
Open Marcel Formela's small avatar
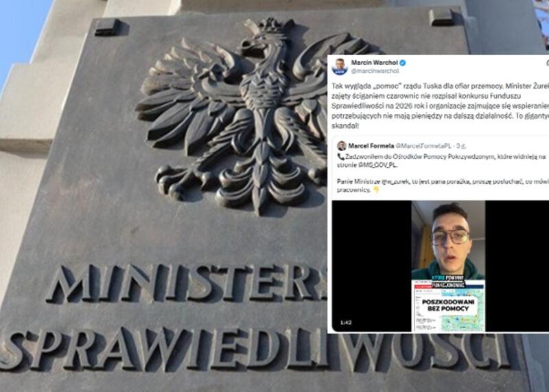[x=342, y=146]
